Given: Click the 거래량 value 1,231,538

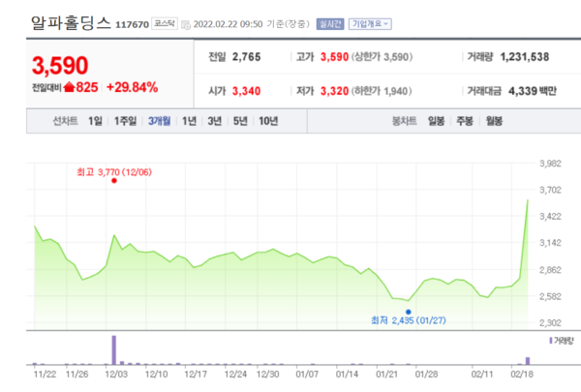Looking at the screenshot, I should 525,57.
